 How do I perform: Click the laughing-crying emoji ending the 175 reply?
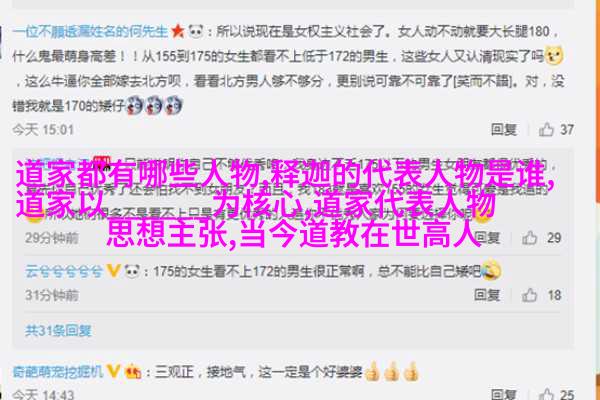click(491, 270)
